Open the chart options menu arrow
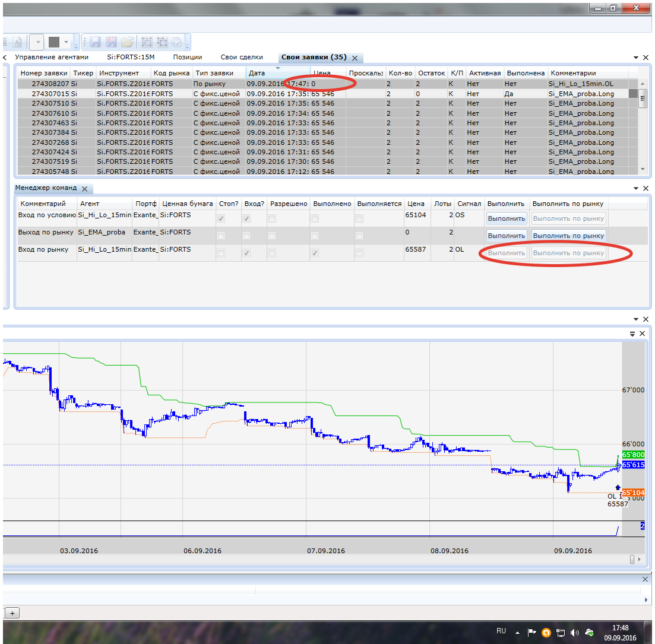Image resolution: width=655 pixels, height=644 pixels. tap(632, 334)
